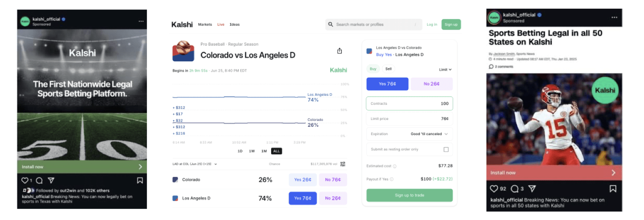
Task: Click the $117,365,978 vol text
Action: (324, 164)
